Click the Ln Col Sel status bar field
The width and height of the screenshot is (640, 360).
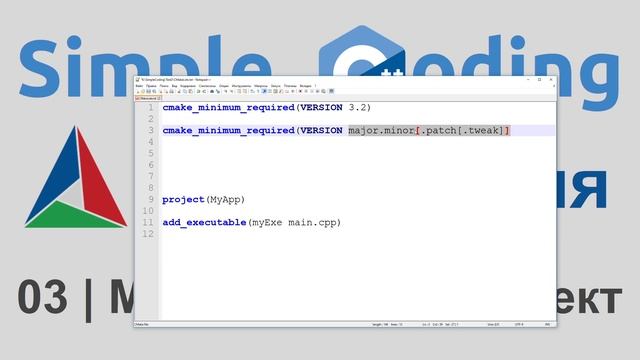click(x=440, y=324)
